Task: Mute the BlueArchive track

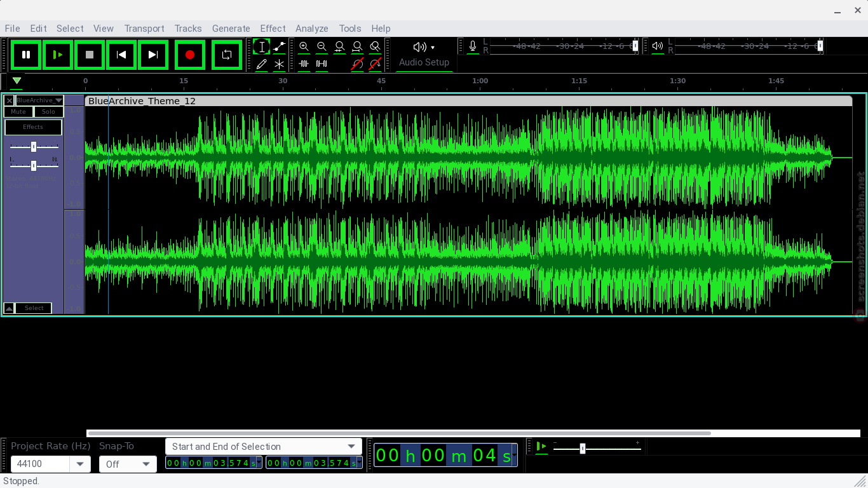Action: pyautogui.click(x=18, y=112)
